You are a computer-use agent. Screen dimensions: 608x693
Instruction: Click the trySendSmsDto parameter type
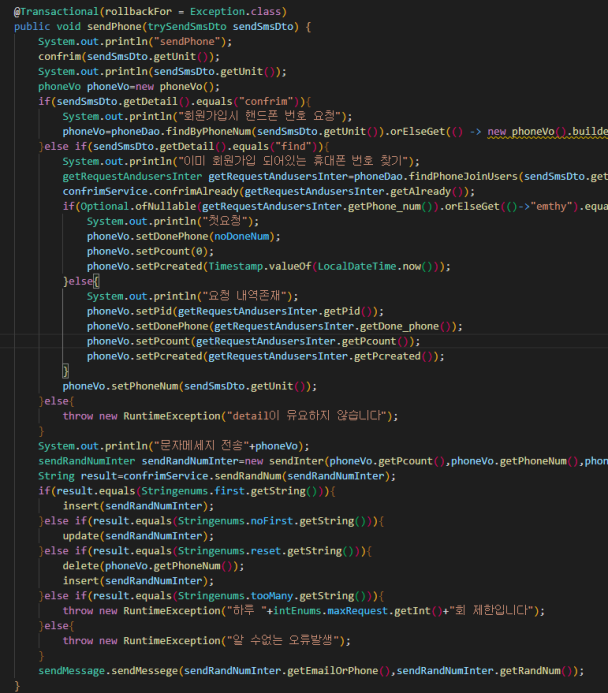tap(187, 27)
